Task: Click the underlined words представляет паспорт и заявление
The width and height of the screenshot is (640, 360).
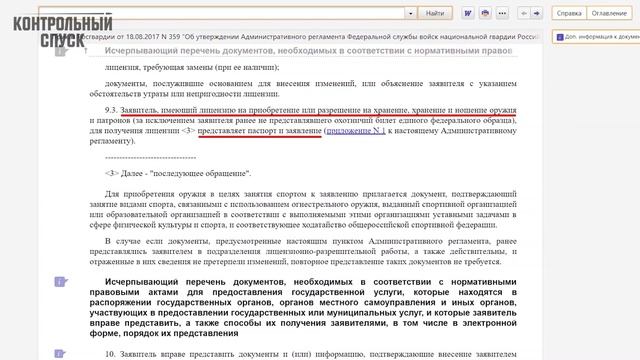Action: pyautogui.click(x=260, y=131)
